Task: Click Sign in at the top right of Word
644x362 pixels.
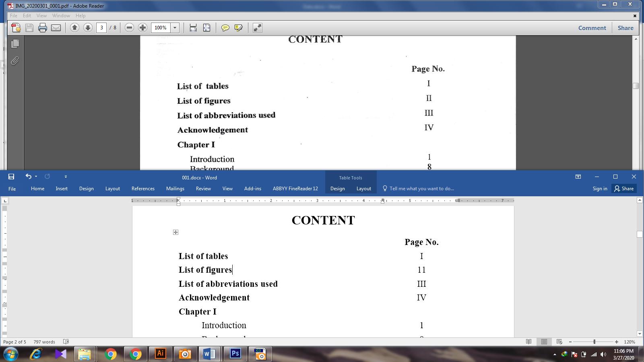Action: click(600, 189)
